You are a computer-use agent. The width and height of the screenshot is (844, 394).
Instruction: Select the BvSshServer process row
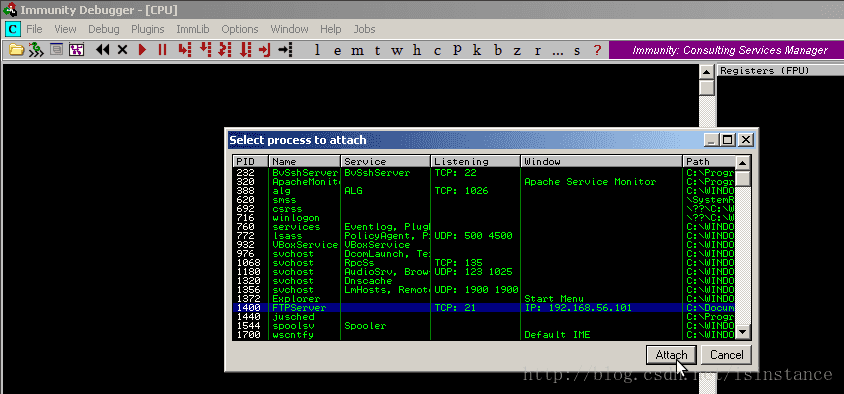[x=484, y=173]
